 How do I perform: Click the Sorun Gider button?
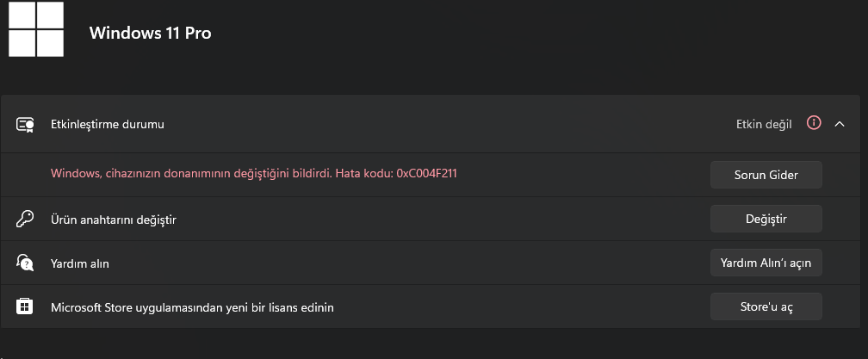click(766, 175)
